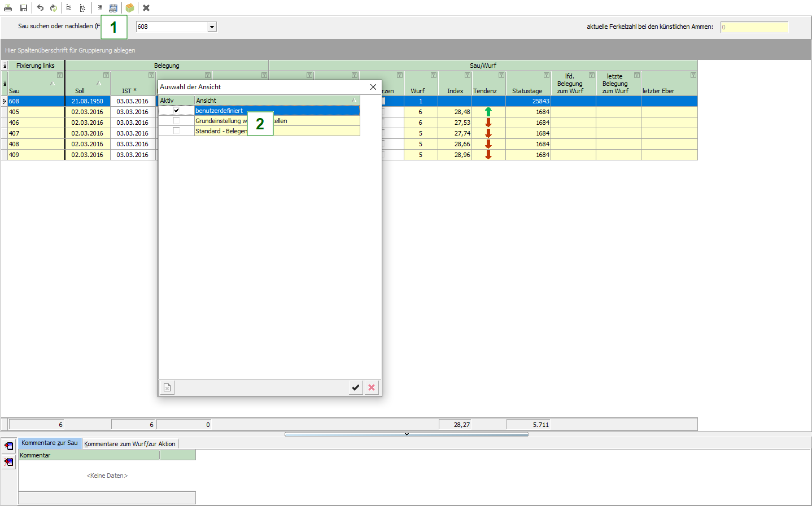The width and height of the screenshot is (812, 506).
Task: Click the print icon in the toolbar
Action: coord(8,8)
